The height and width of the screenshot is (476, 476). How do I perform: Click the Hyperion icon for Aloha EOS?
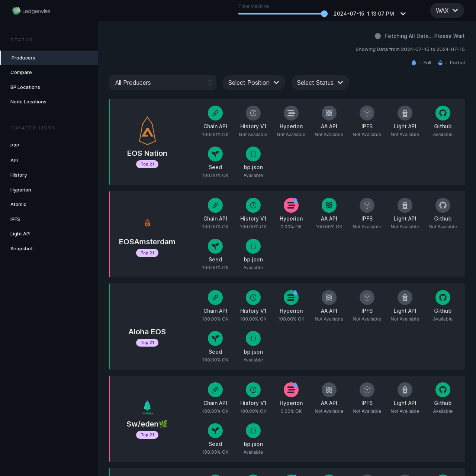pos(291,297)
